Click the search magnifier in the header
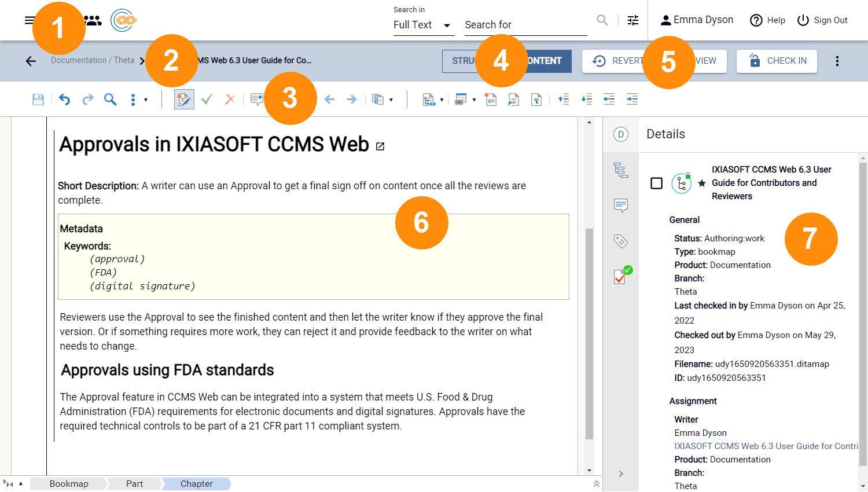Image resolution: width=868 pixels, height=492 pixels. 602,20
